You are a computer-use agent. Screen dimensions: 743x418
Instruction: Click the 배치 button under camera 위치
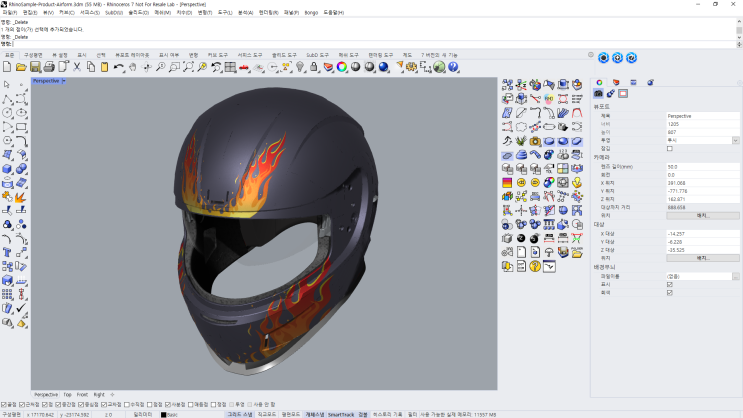[x=703, y=215]
